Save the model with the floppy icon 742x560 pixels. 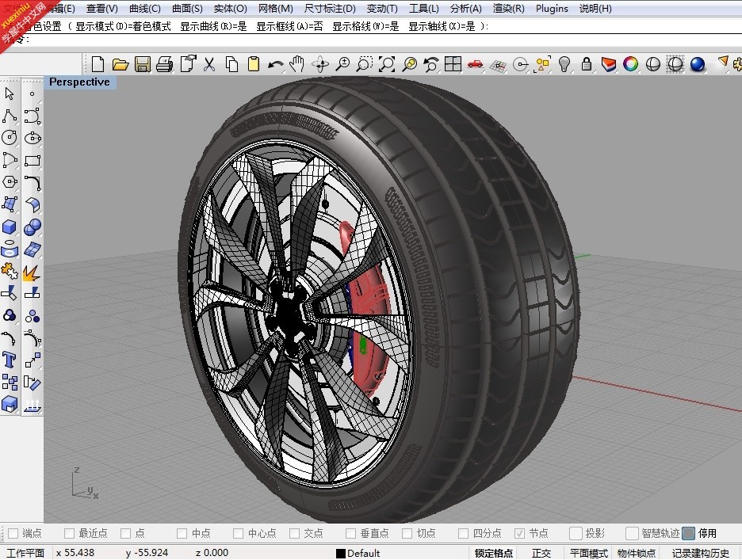(x=143, y=64)
